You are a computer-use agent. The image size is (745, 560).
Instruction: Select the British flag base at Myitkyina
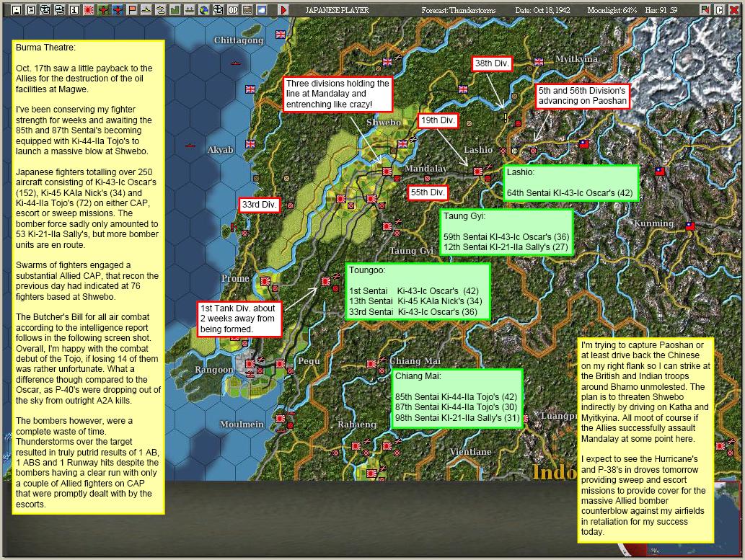click(539, 62)
